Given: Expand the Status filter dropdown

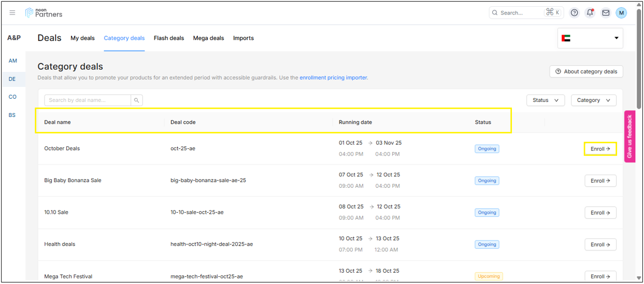Looking at the screenshot, I should point(545,100).
